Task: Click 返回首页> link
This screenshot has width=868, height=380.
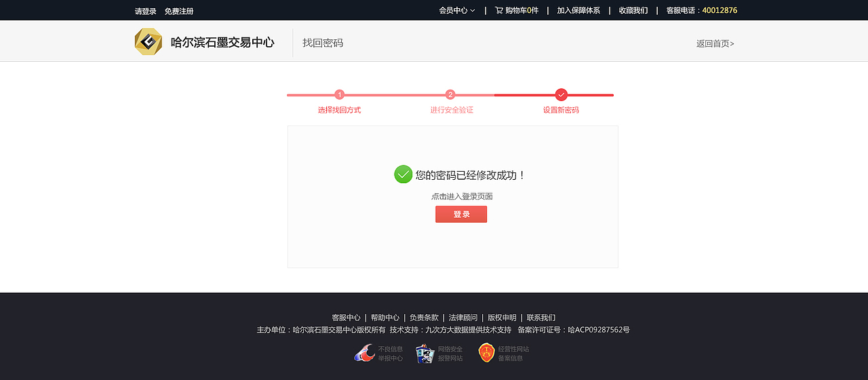Action: 715,43
